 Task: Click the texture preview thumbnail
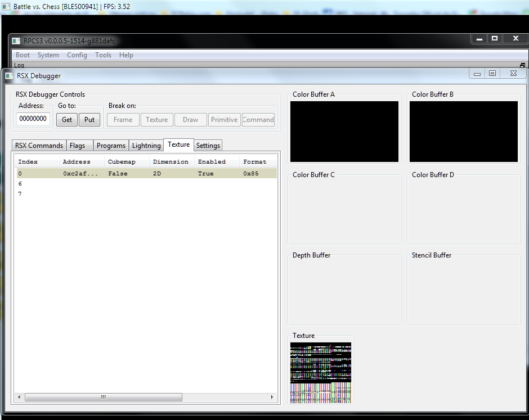pyautogui.click(x=321, y=372)
